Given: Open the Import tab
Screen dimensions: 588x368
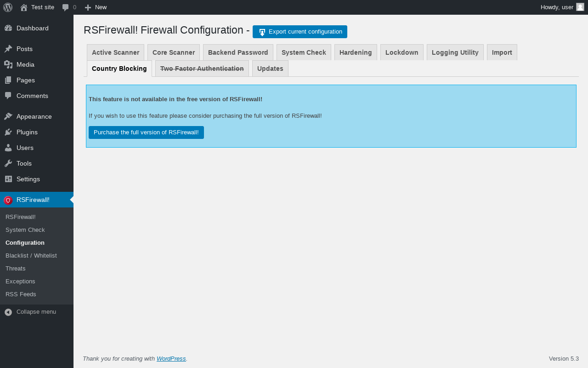Looking at the screenshot, I should (502, 52).
